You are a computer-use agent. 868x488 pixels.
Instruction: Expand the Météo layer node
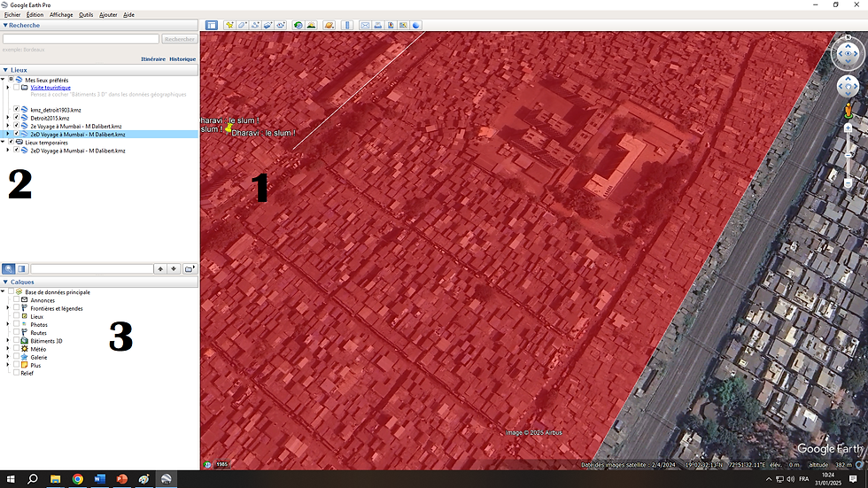point(8,349)
